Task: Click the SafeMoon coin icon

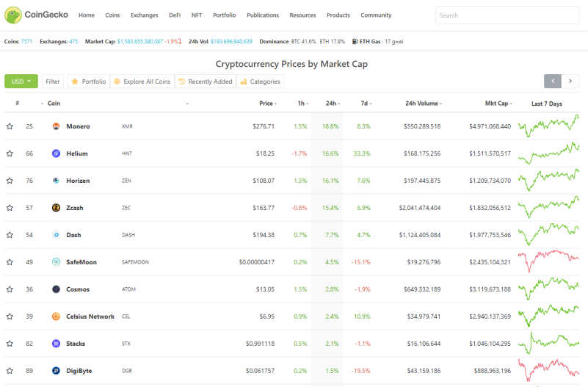Action: point(56,262)
